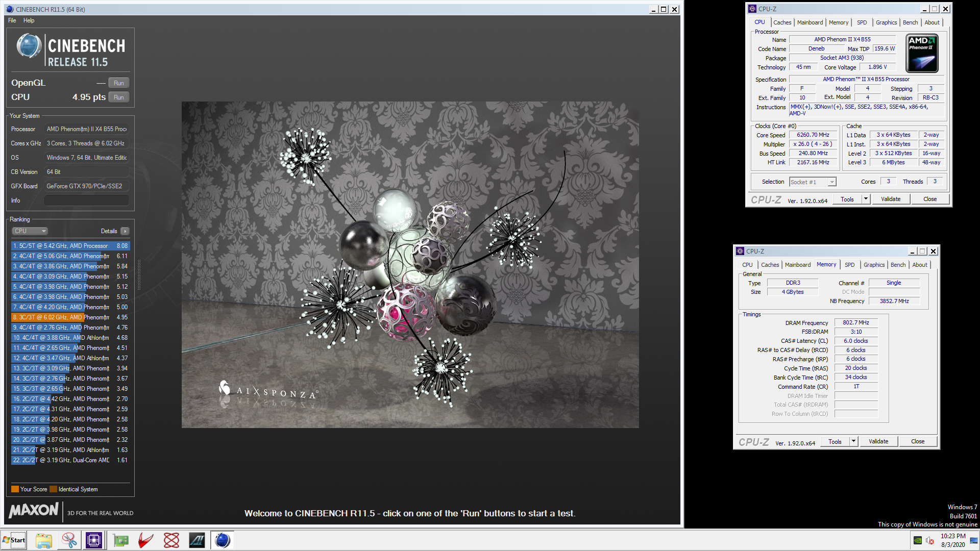Click the upper CPU-Z window title icon
Image resolution: width=980 pixels, height=551 pixels.
pos(752,9)
